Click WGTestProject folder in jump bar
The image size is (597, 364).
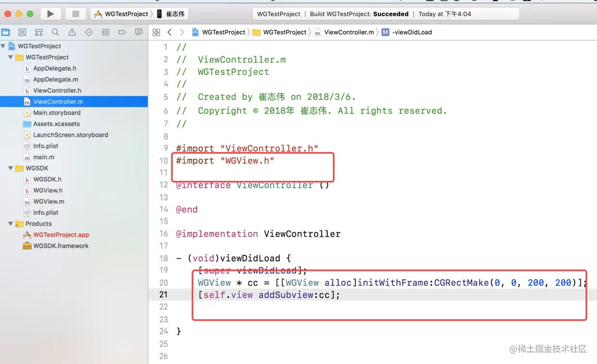[x=280, y=32]
